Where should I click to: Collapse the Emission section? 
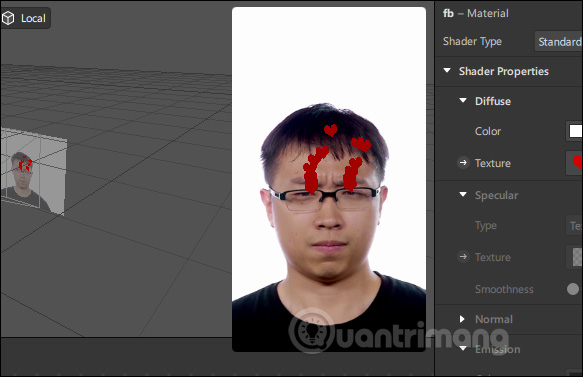463,348
